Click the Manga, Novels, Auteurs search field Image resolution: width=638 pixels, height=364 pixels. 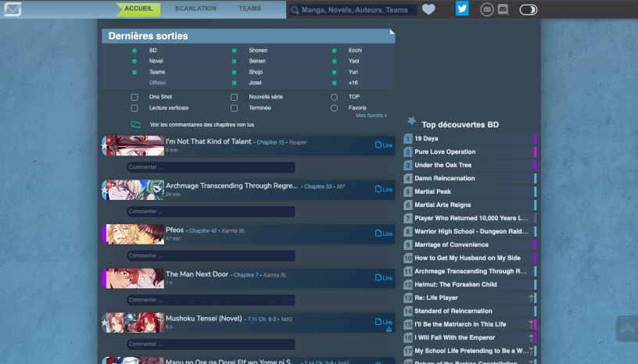pyautogui.click(x=353, y=10)
